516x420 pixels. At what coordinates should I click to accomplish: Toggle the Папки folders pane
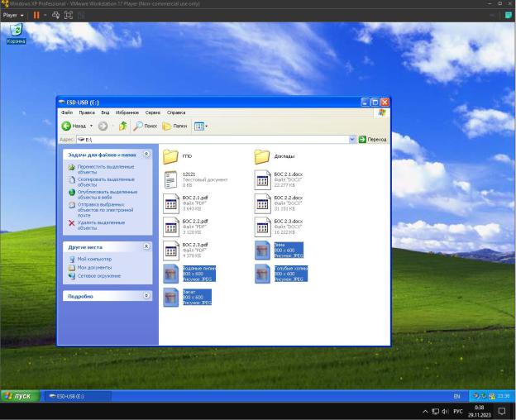click(174, 126)
